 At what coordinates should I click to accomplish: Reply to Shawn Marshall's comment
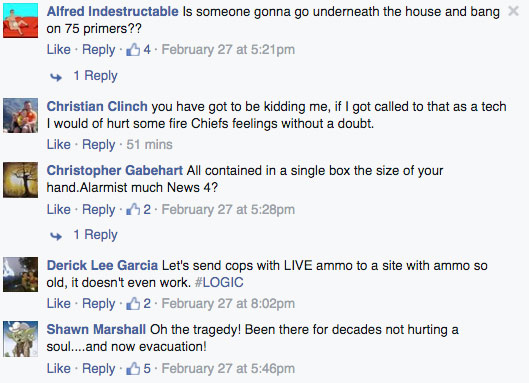99,369
